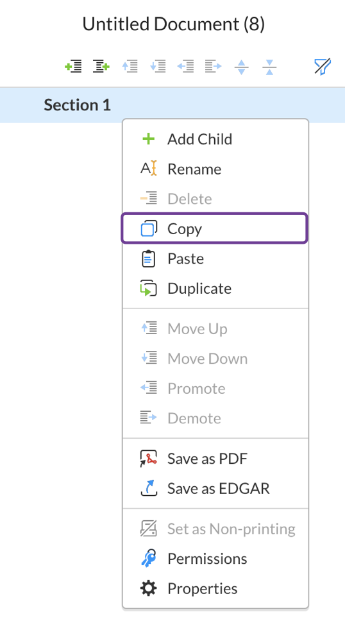The height and width of the screenshot is (644, 345).
Task: Click the demote section toolbar icon
Action: 214,66
